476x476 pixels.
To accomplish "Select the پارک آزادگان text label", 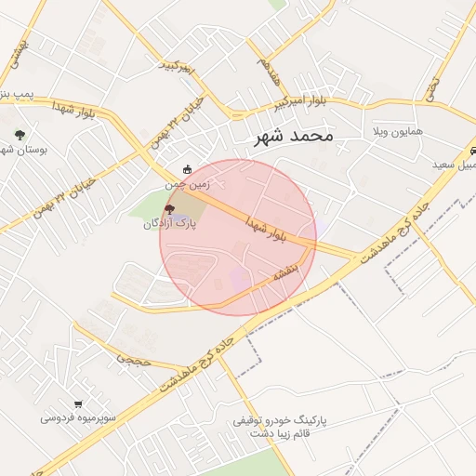I will 169,223.
